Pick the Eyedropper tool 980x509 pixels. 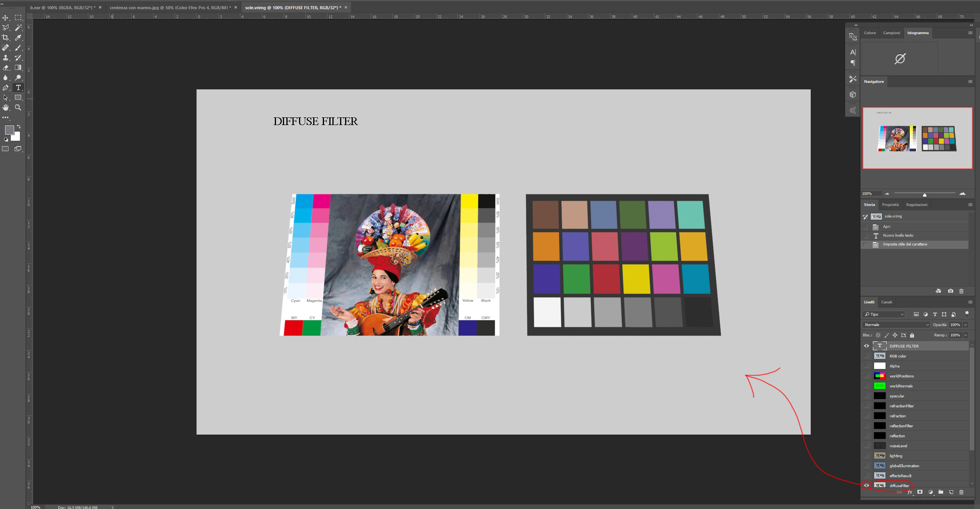coord(18,38)
